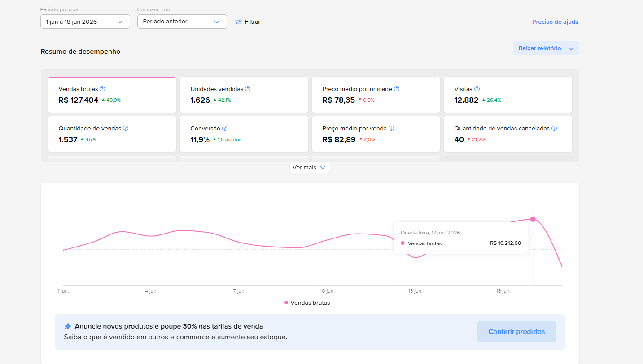Open the Filtrar filter options
Viewport: 643px width, 364px height.
coord(248,22)
